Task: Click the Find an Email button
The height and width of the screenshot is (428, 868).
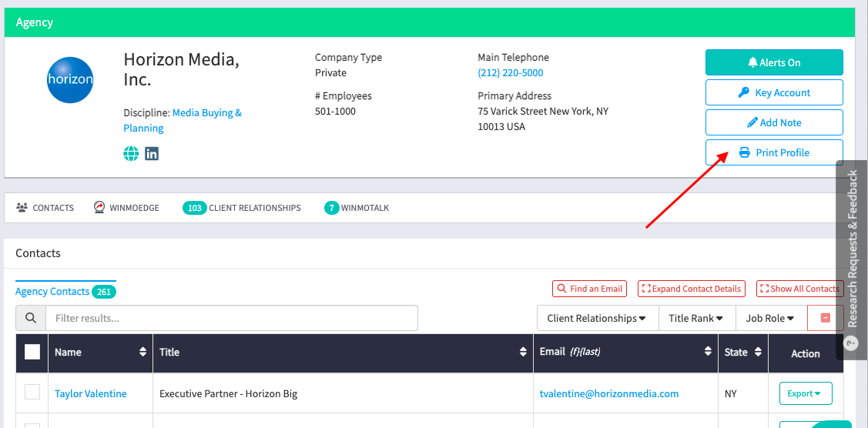Action: (x=589, y=289)
